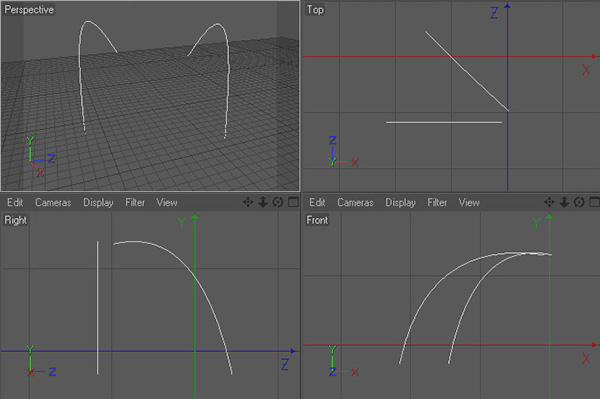This screenshot has height=399, width=600.
Task: Open Display menu in Front viewport
Action: click(x=400, y=203)
